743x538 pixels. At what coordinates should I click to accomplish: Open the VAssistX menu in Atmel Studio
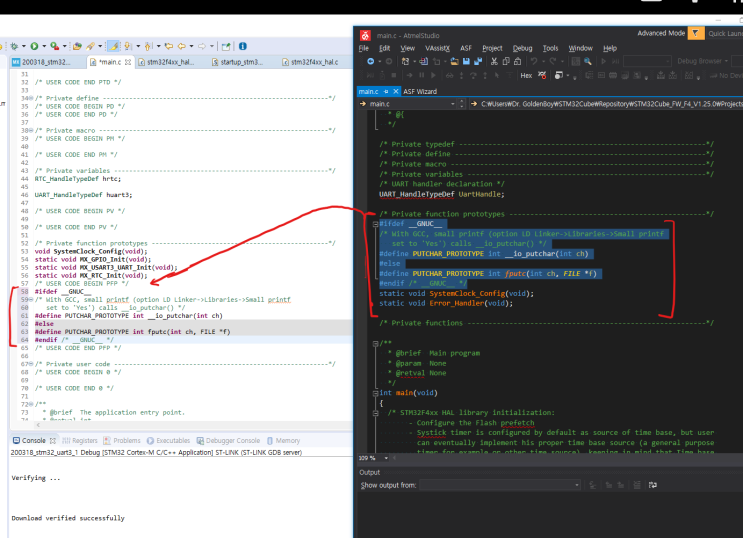coord(437,48)
